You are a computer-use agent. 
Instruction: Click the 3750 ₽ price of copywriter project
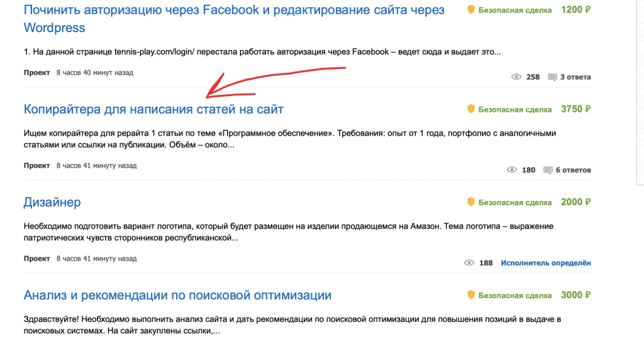[575, 109]
